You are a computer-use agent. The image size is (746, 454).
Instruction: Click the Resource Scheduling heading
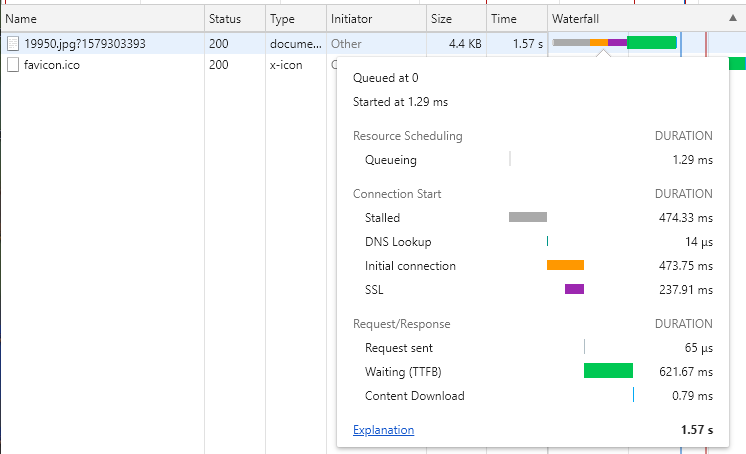coord(407,136)
